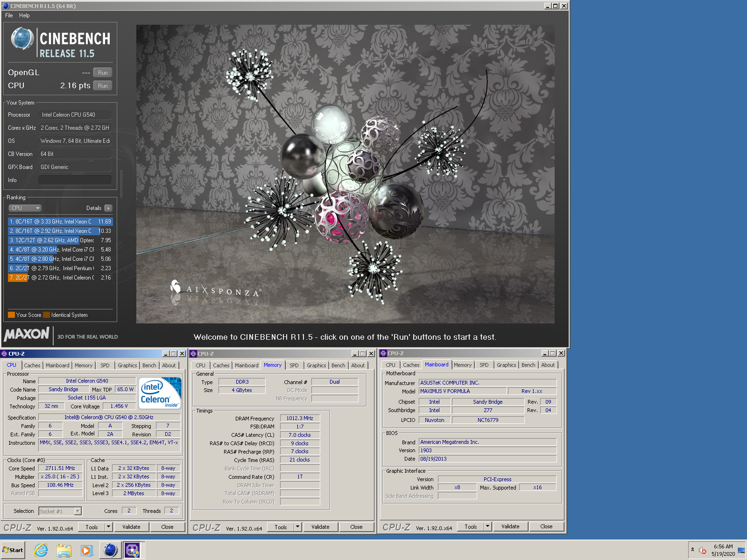This screenshot has height=560, width=747.
Task: Click Tools button in CPU-tab CPU-Z window
Action: 92,527
